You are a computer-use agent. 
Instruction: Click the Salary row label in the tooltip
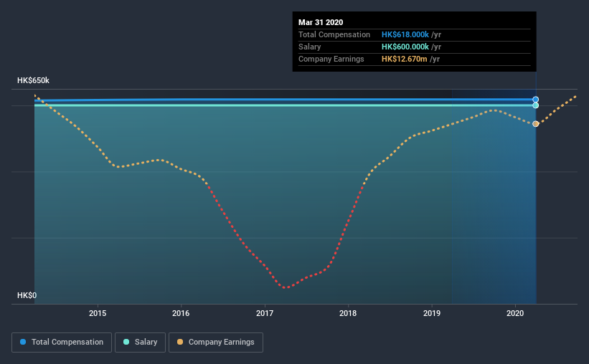tap(309, 47)
